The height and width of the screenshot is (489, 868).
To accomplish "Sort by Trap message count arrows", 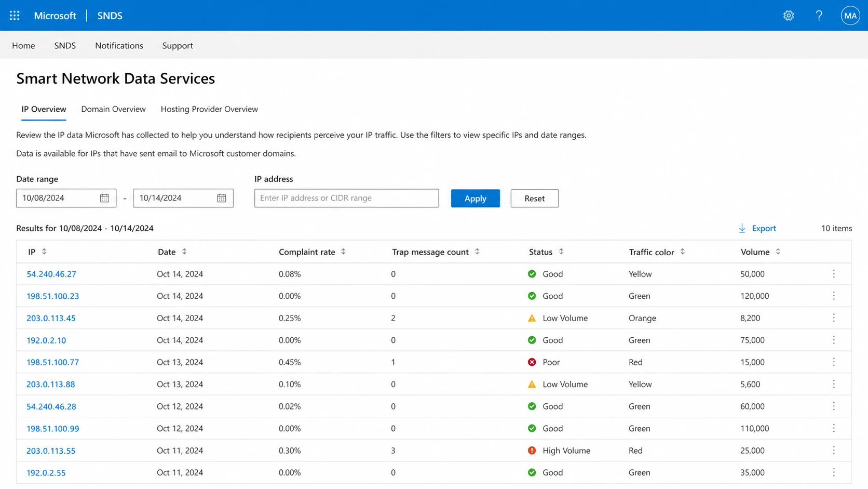I will pos(477,252).
